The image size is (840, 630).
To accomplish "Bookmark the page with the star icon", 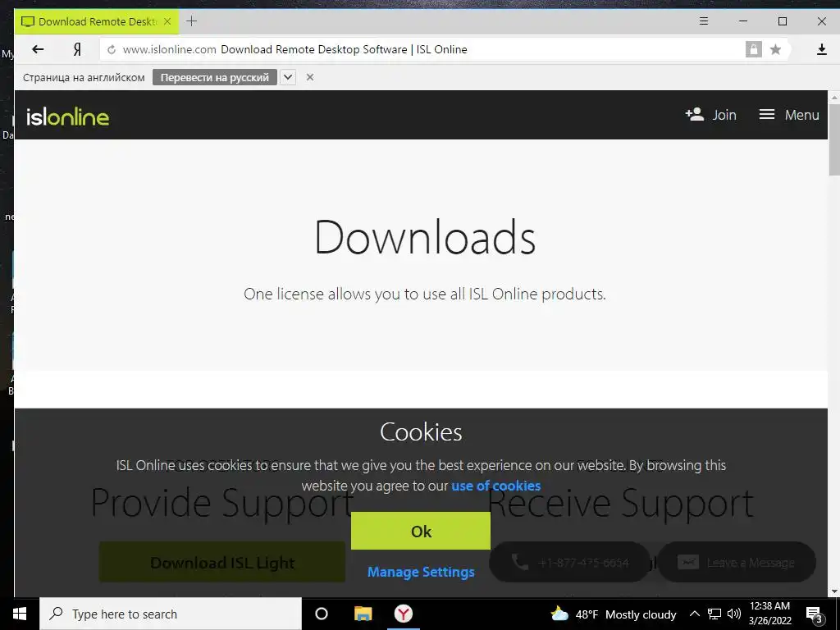I will pos(775,50).
